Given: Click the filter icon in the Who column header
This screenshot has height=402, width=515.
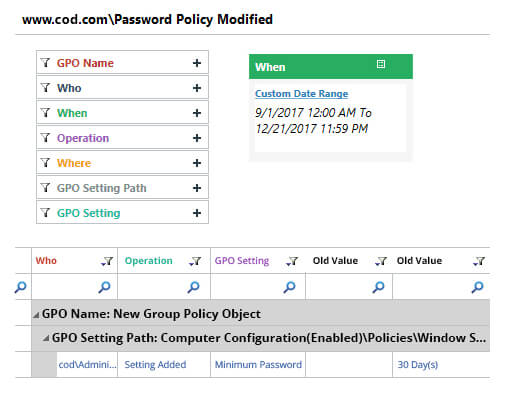Looking at the screenshot, I should [107, 261].
